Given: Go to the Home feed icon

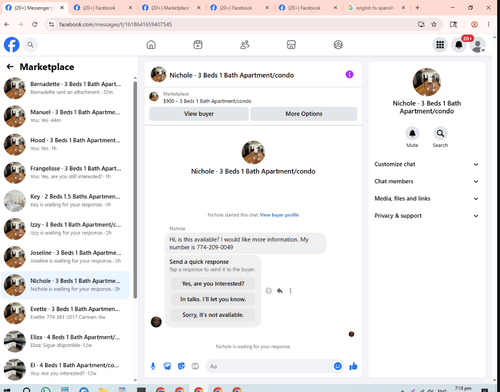Looking at the screenshot, I should pos(151,45).
